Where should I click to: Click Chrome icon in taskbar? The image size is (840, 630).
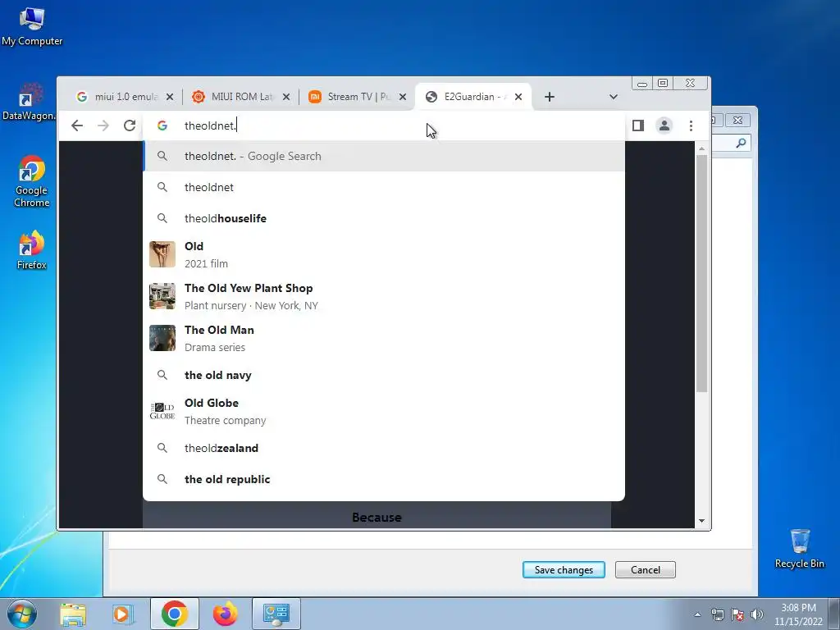174,614
